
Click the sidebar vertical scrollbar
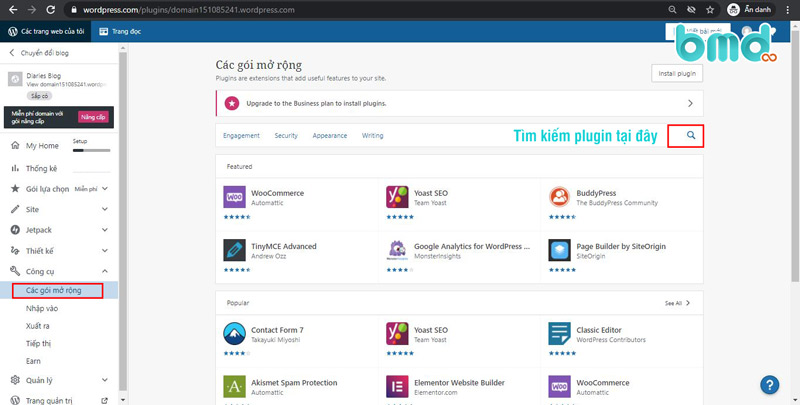coord(122,219)
